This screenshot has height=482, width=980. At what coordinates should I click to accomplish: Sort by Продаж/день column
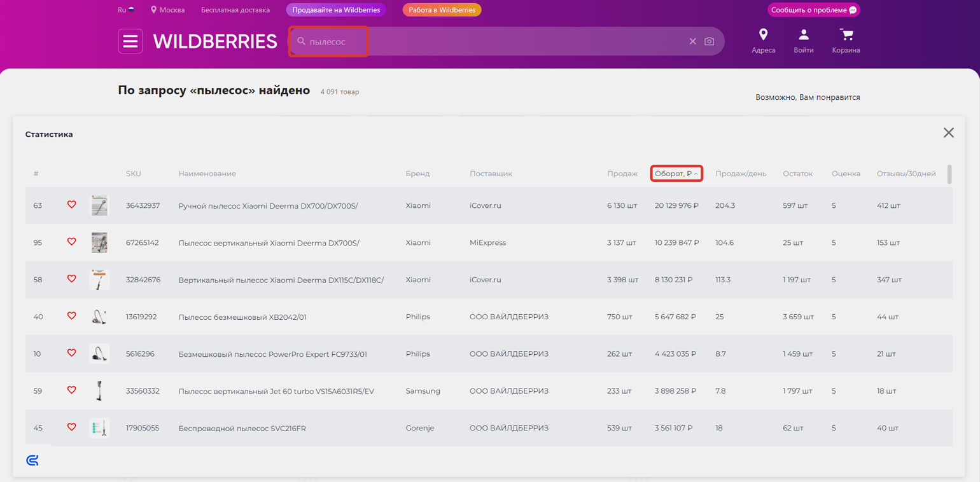pos(741,174)
